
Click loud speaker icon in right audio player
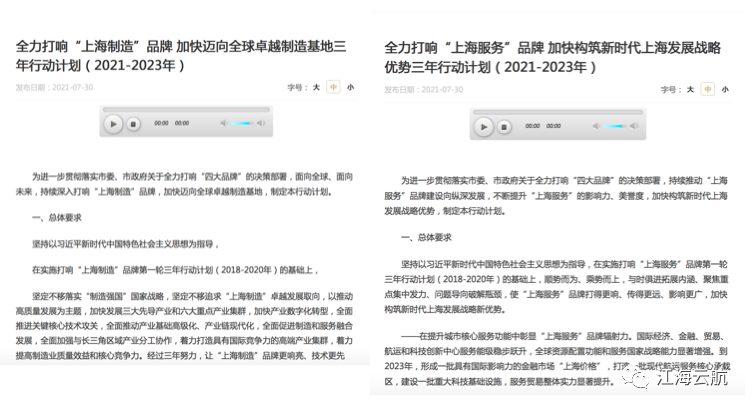[x=634, y=126]
